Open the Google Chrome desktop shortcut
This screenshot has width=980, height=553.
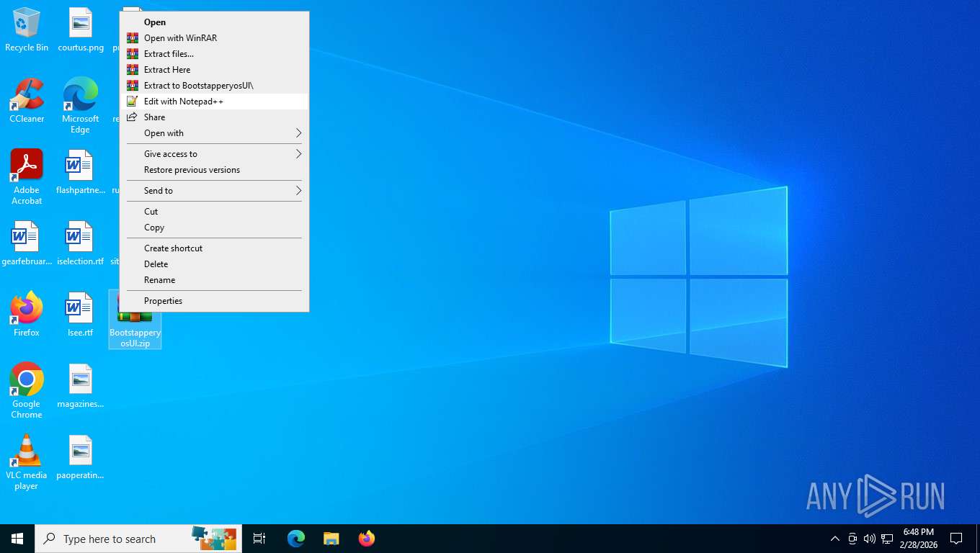(x=27, y=391)
